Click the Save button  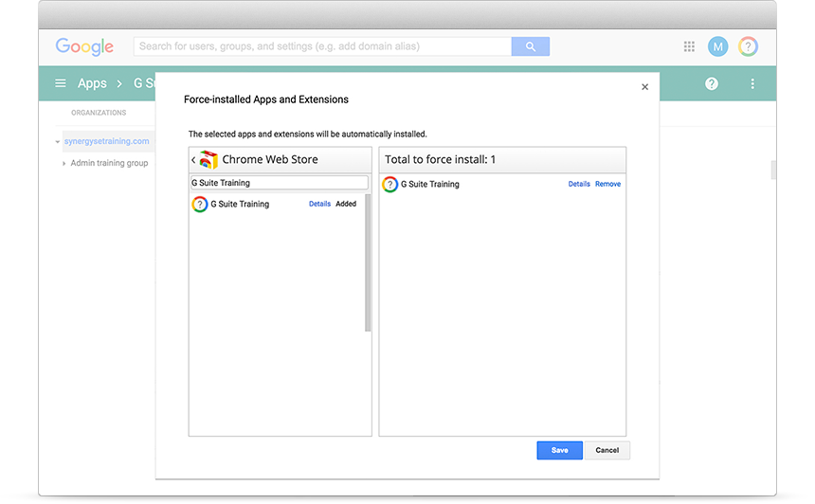click(x=559, y=451)
